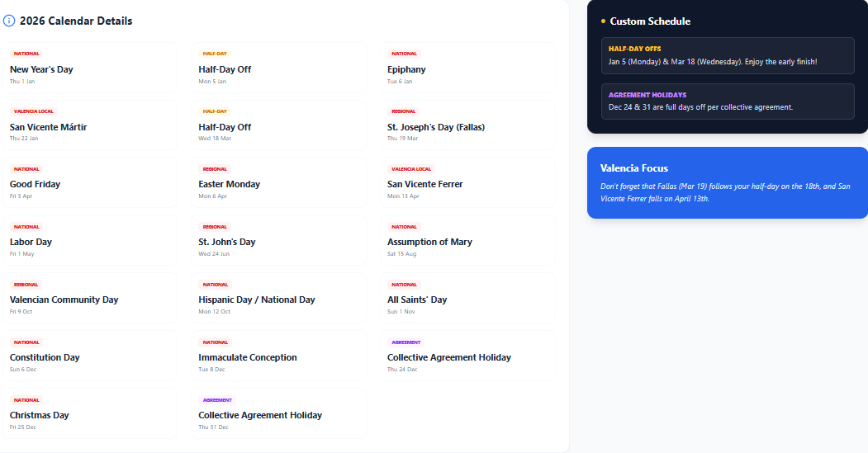The width and height of the screenshot is (868, 453).
Task: Click the Good Friday title
Action: pyautogui.click(x=35, y=184)
